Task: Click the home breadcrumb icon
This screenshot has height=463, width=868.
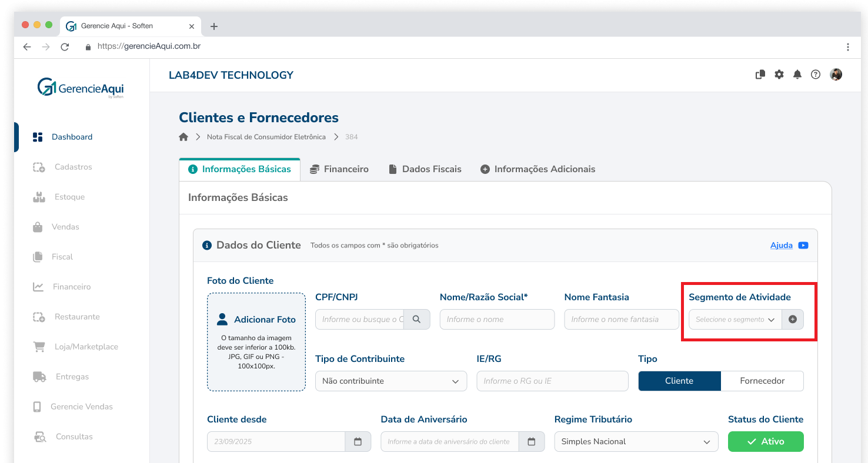Action: [x=183, y=137]
